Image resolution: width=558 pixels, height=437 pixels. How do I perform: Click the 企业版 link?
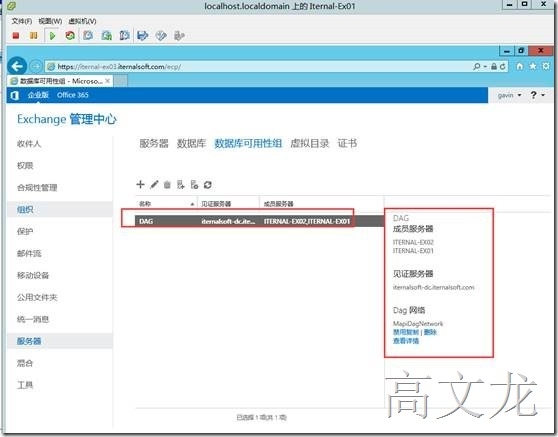(x=38, y=95)
